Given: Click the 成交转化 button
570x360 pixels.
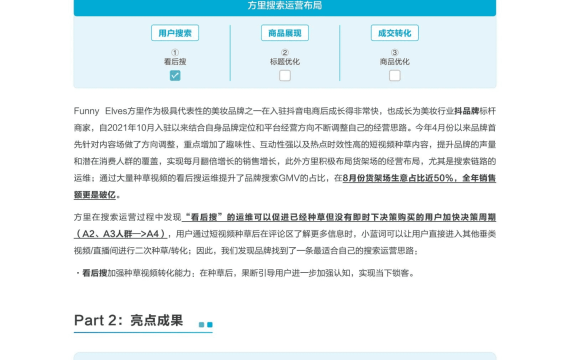Looking at the screenshot, I should pyautogui.click(x=395, y=33).
